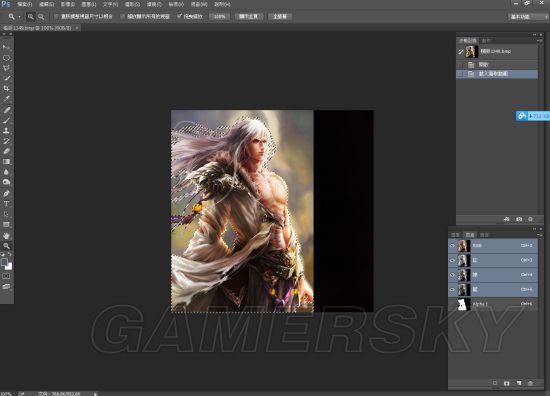Select the Type tool in the toolbox

(6, 203)
